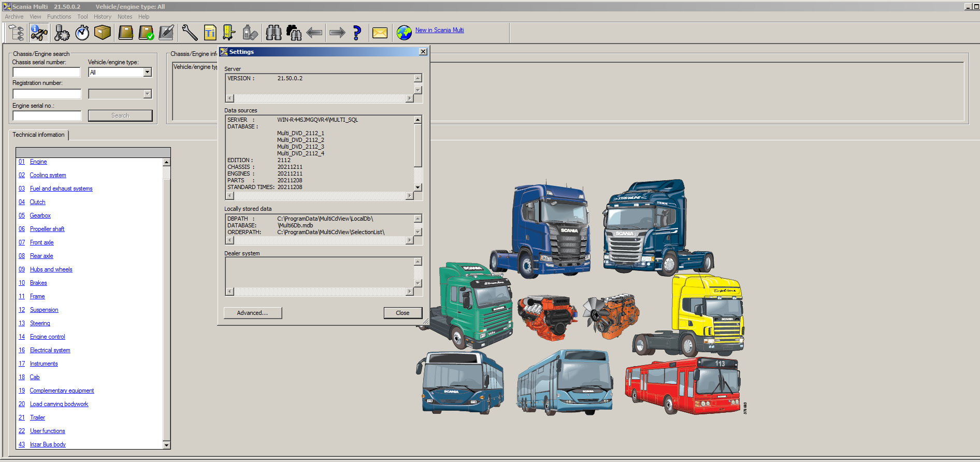Click the Advanced... button in Settings
The image size is (980, 462).
253,313
